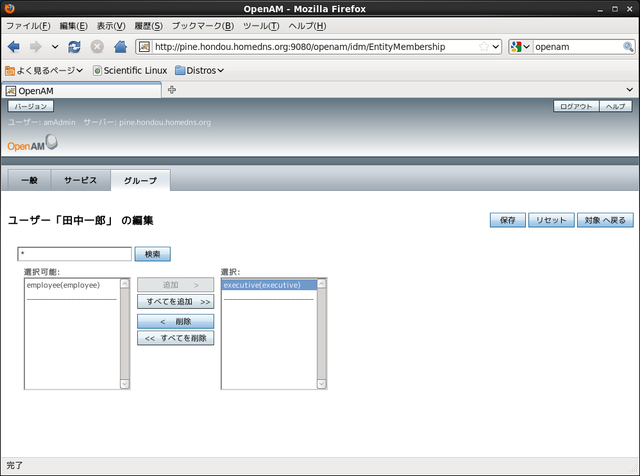Open the search engine selector dropdown

point(520,47)
